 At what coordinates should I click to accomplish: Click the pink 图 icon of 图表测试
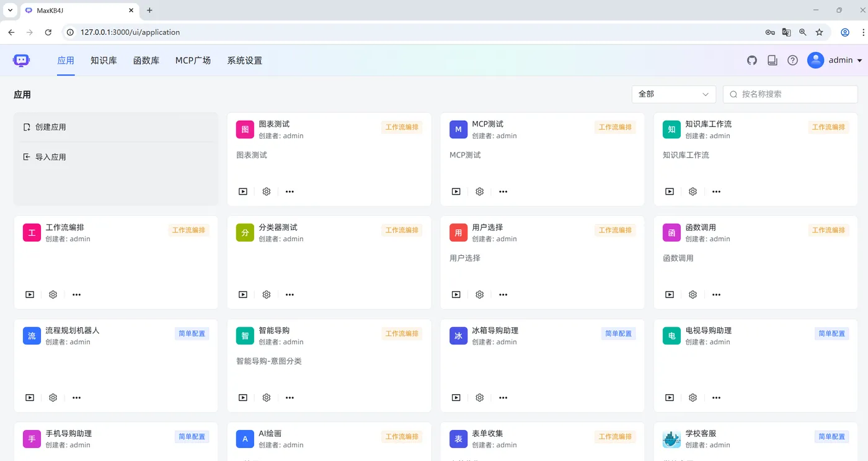[x=245, y=130]
